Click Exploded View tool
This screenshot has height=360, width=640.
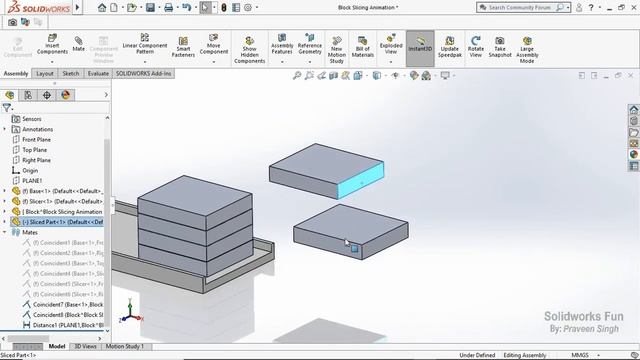point(391,44)
